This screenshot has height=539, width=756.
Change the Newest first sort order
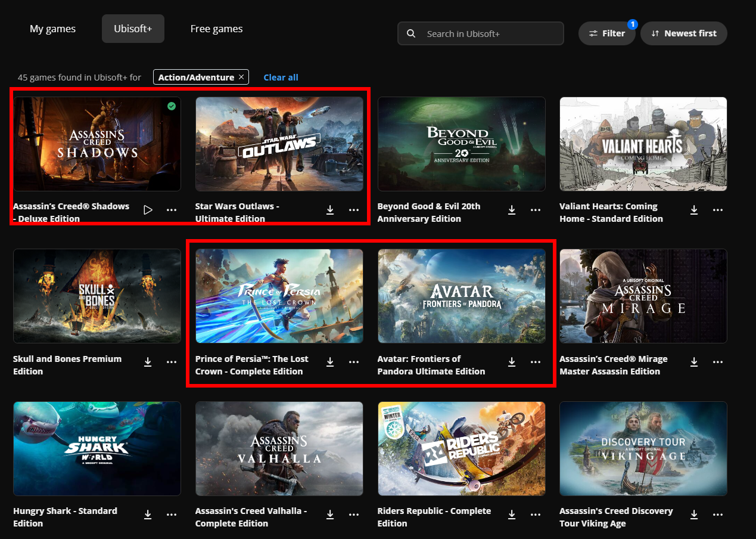coord(684,33)
